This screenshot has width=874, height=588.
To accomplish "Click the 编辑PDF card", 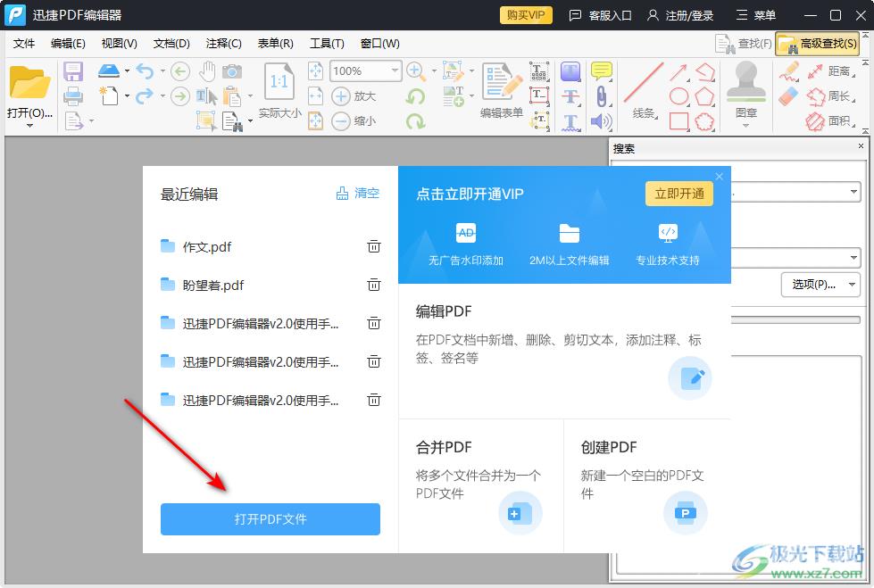I will [564, 352].
